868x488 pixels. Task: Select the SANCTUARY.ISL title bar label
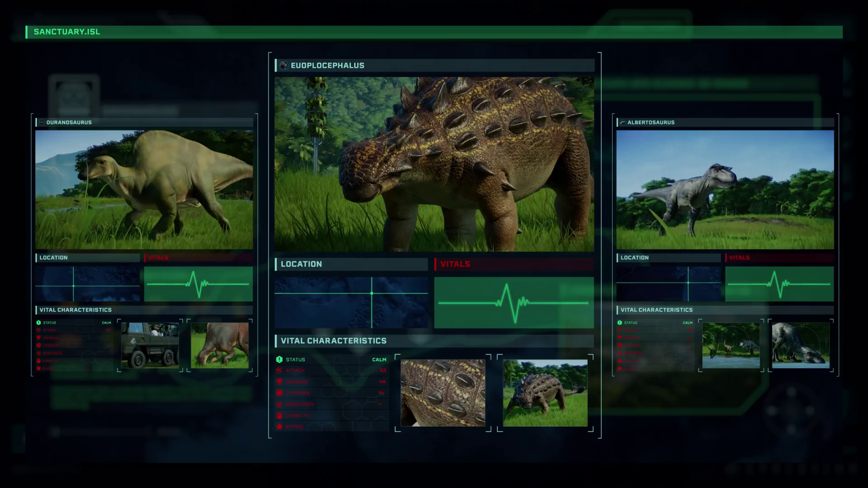click(x=67, y=32)
